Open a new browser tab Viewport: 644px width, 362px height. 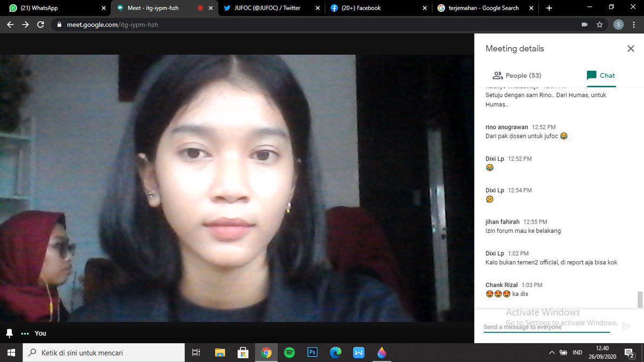[x=549, y=8]
